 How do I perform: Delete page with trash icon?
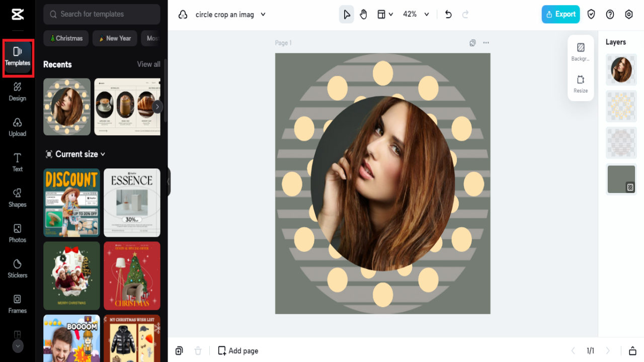tap(198, 351)
